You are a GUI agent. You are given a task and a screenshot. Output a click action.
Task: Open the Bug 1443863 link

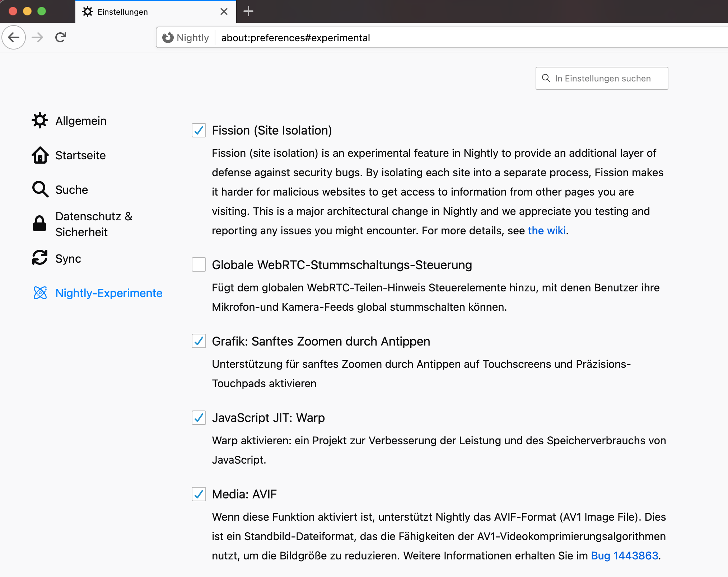[x=624, y=556]
